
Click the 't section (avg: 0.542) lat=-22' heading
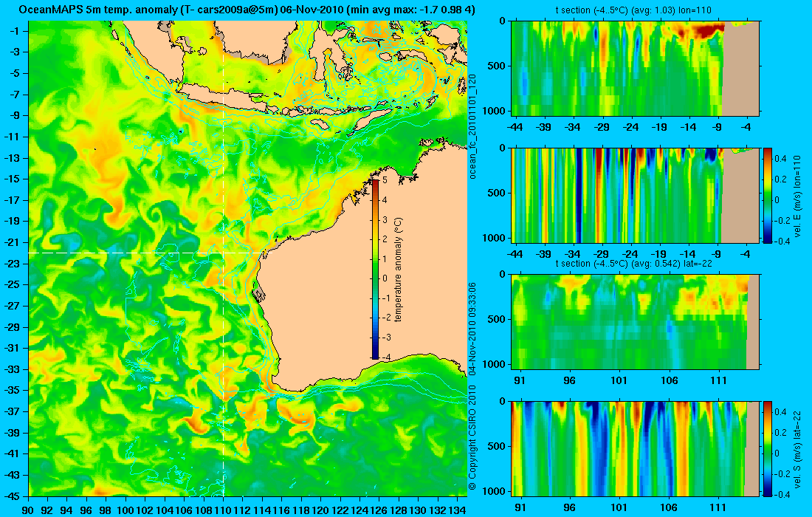(636, 263)
